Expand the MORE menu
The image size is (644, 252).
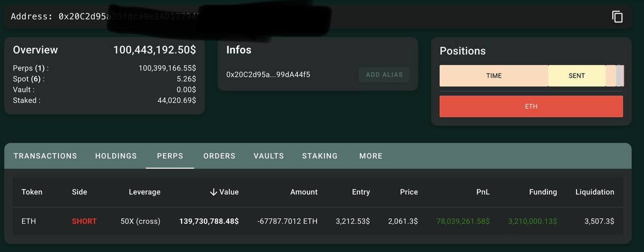tap(371, 156)
